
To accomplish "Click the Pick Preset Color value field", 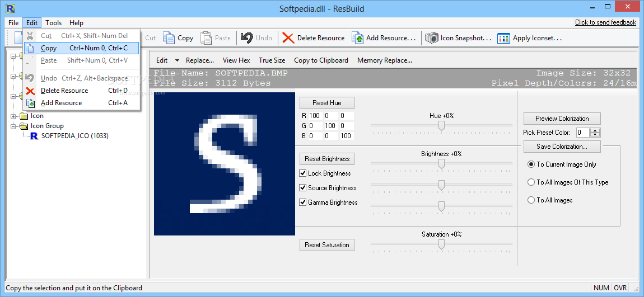I will point(583,133).
